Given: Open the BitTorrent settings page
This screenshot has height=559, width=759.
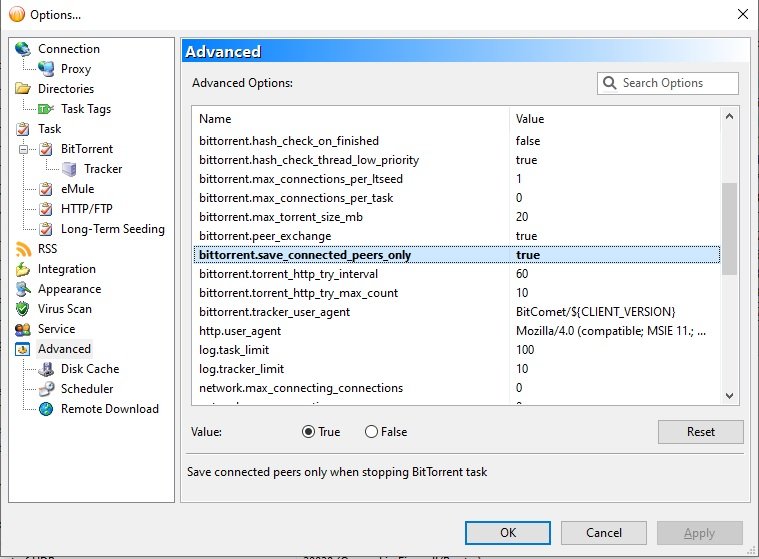Looking at the screenshot, I should pyautogui.click(x=86, y=149).
